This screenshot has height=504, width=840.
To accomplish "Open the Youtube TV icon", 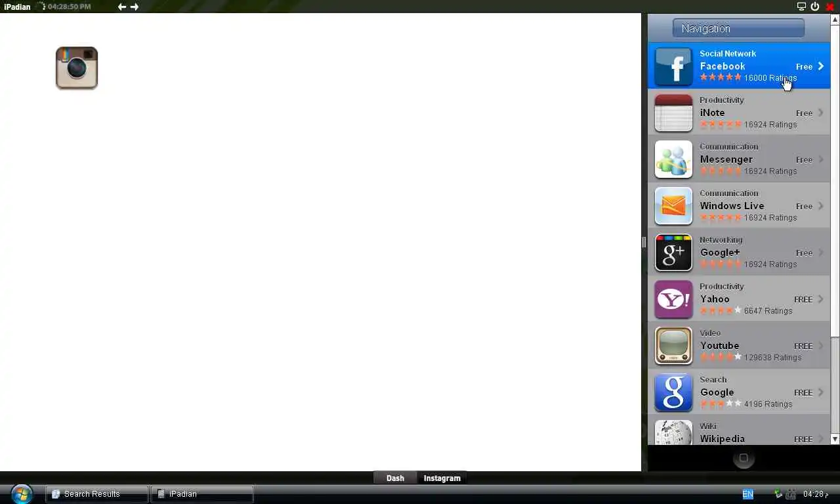I will tap(673, 346).
